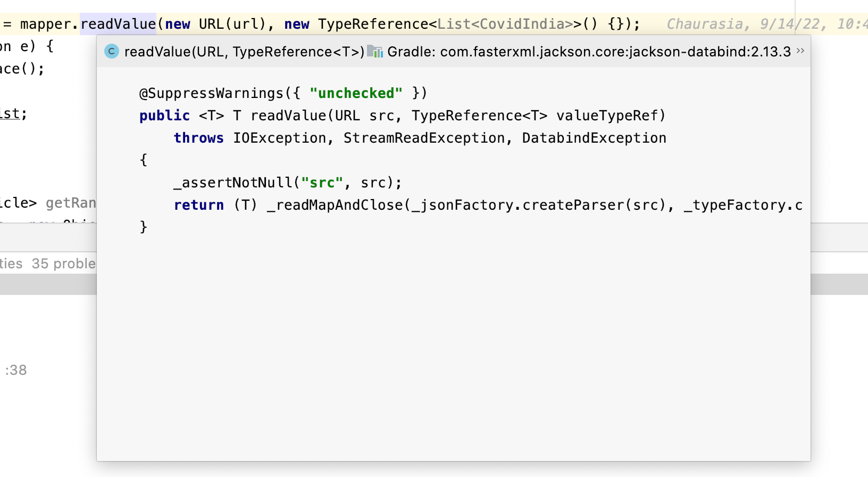Click the "unchecked" string literal in popup
Image resolution: width=868 pixels, height=477 pixels.
click(x=356, y=93)
